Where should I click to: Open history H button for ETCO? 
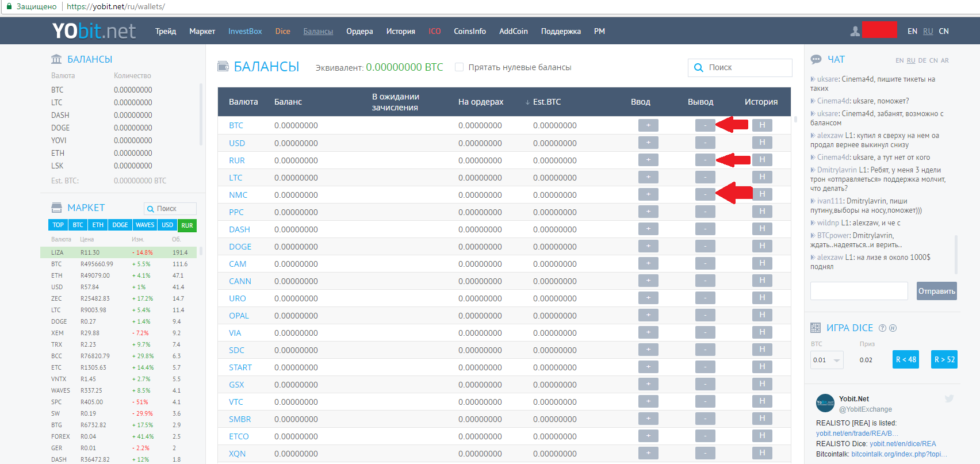pos(762,436)
